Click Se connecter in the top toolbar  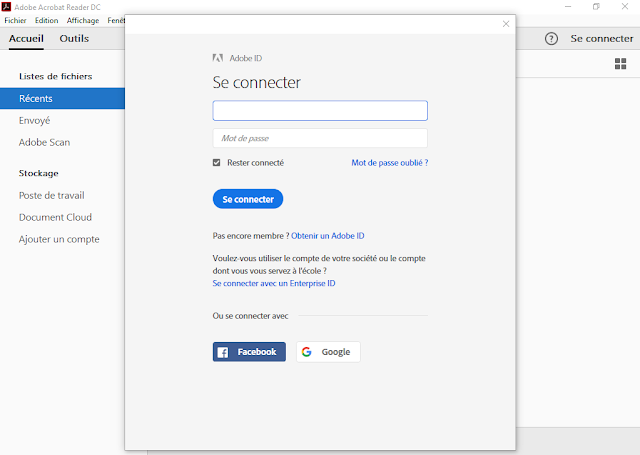point(602,39)
